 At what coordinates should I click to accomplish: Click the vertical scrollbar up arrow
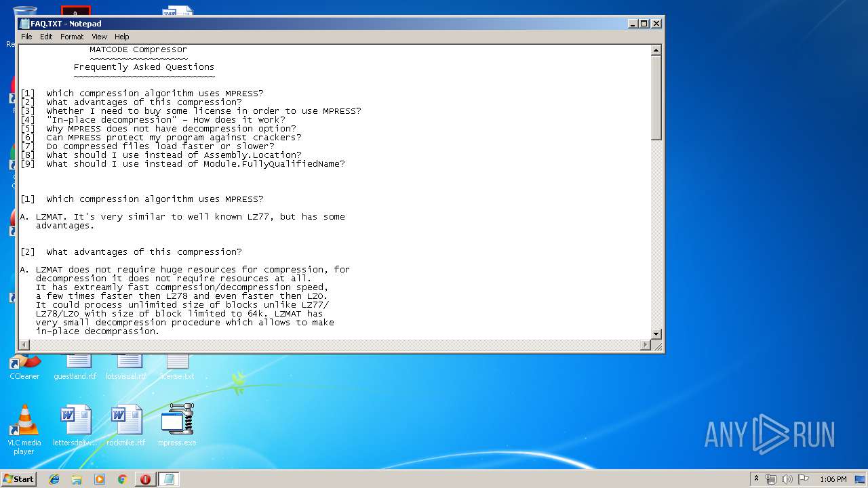(656, 50)
